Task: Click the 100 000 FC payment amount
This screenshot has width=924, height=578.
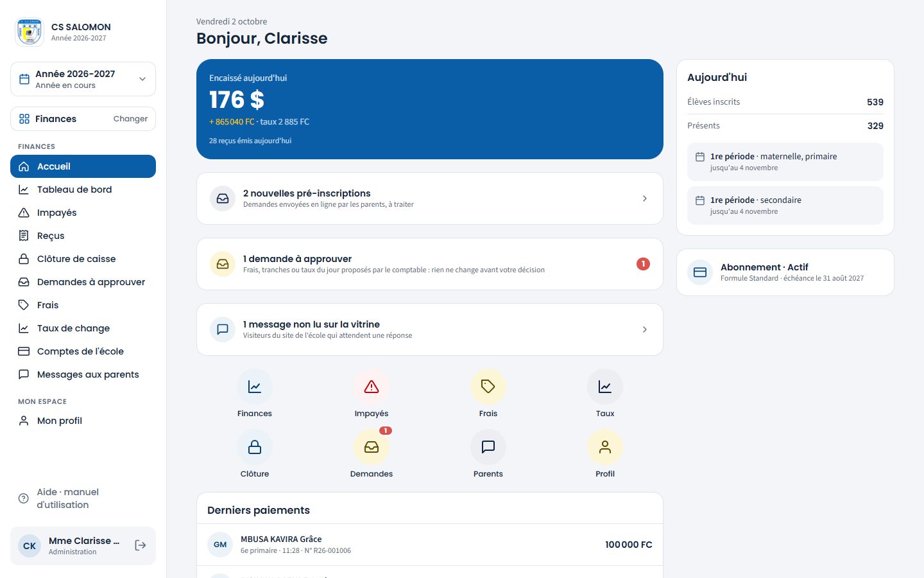Action: click(629, 545)
